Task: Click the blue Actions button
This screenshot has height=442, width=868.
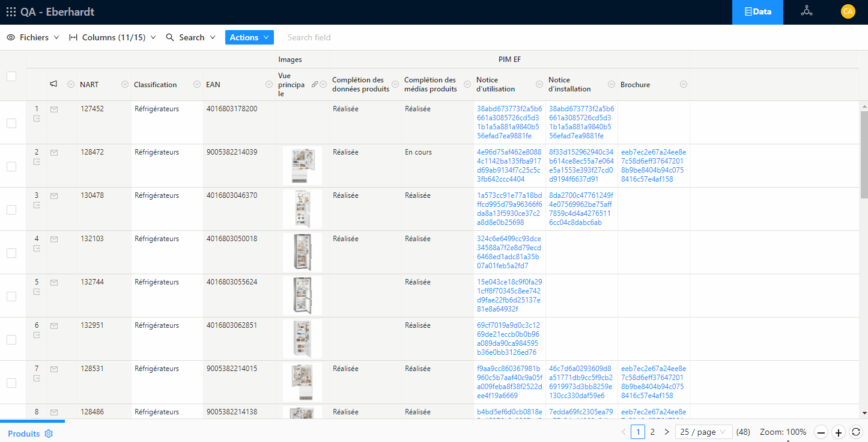Action: coord(249,37)
